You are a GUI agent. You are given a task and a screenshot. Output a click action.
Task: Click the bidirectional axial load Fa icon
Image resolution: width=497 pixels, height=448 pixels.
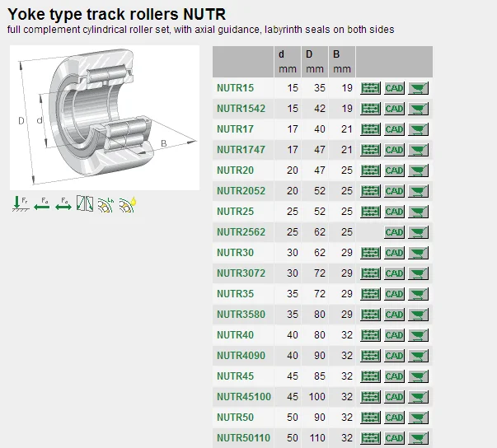click(x=63, y=203)
